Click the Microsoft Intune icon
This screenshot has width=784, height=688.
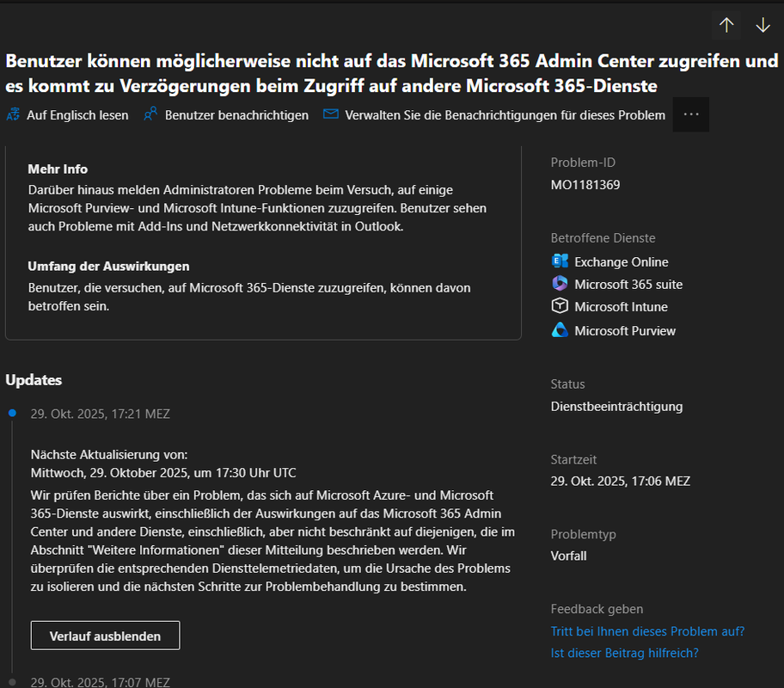560,305
